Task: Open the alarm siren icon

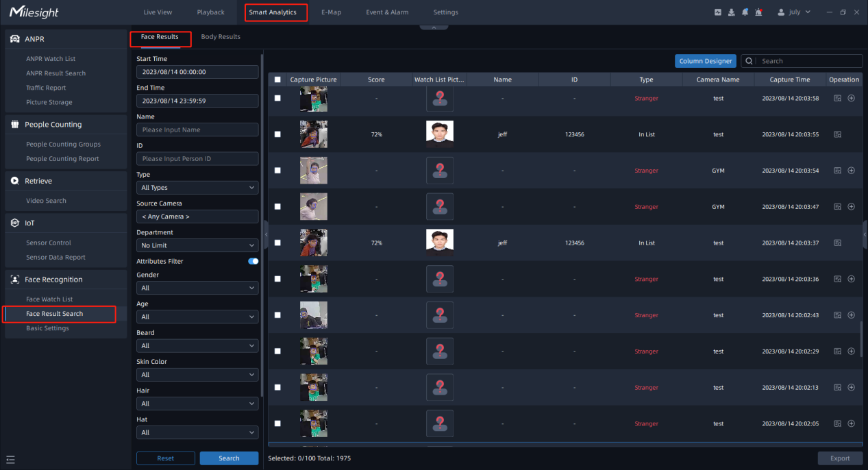Action: tap(758, 12)
